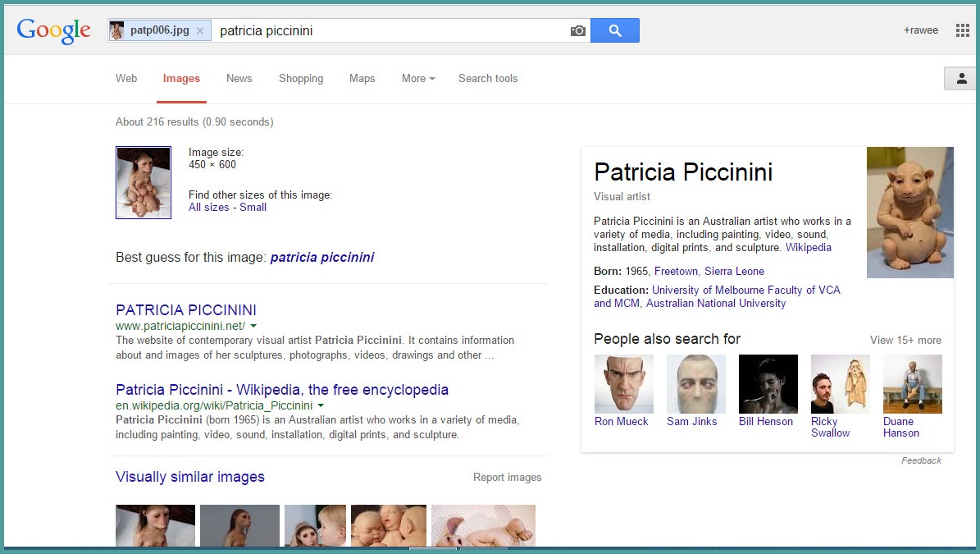Open the Ron Mueck name link
This screenshot has width=980, height=554.
[622, 421]
